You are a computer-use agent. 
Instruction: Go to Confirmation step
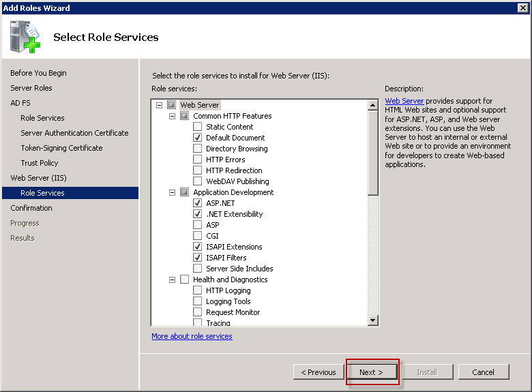(x=31, y=208)
